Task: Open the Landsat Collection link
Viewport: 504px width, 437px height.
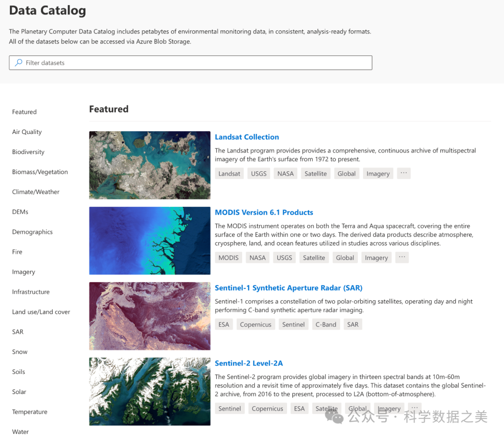Action: point(247,137)
